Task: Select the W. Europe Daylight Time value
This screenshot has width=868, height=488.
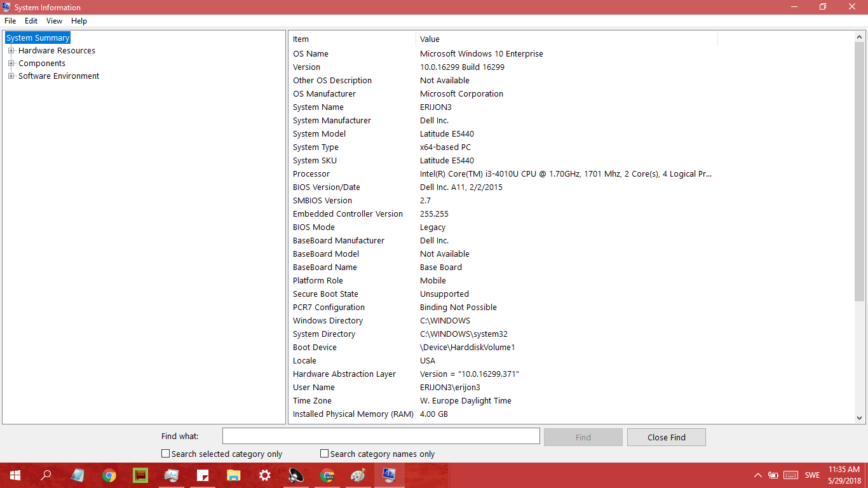Action: 466,401
